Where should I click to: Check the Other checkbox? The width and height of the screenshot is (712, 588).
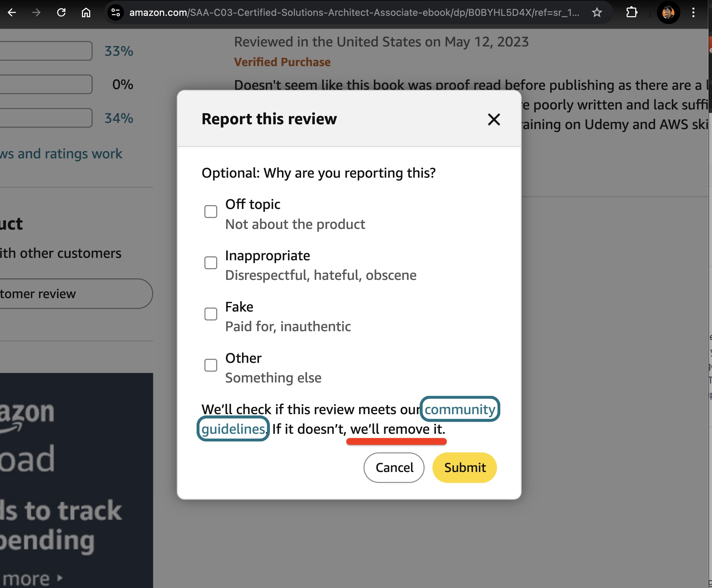click(x=211, y=365)
